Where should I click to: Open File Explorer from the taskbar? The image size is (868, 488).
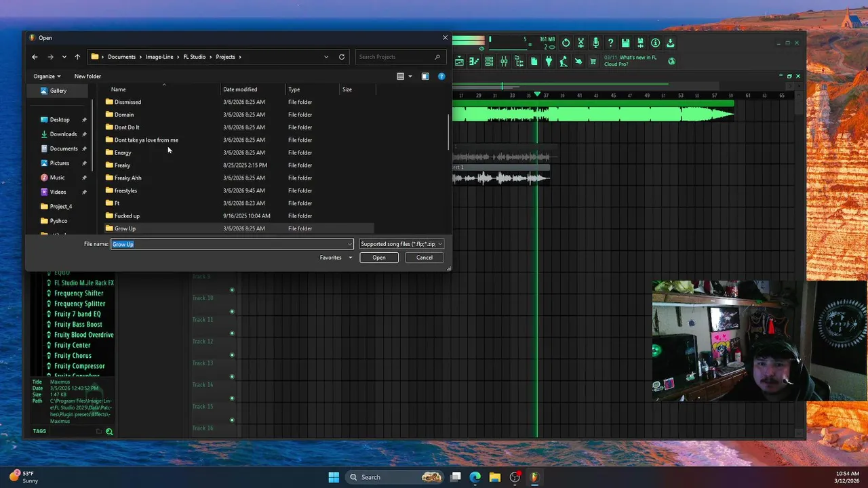[495, 477]
